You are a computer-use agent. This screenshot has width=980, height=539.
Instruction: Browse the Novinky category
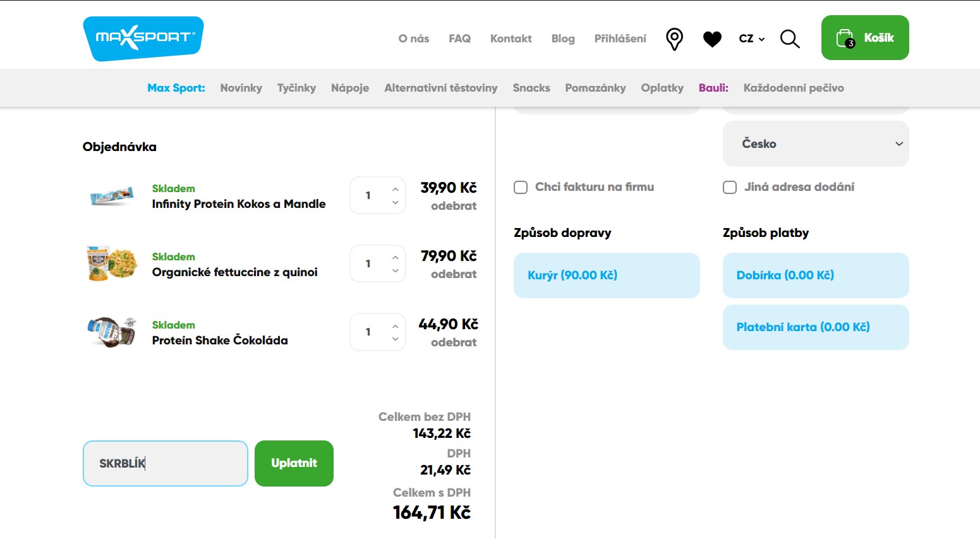(241, 88)
